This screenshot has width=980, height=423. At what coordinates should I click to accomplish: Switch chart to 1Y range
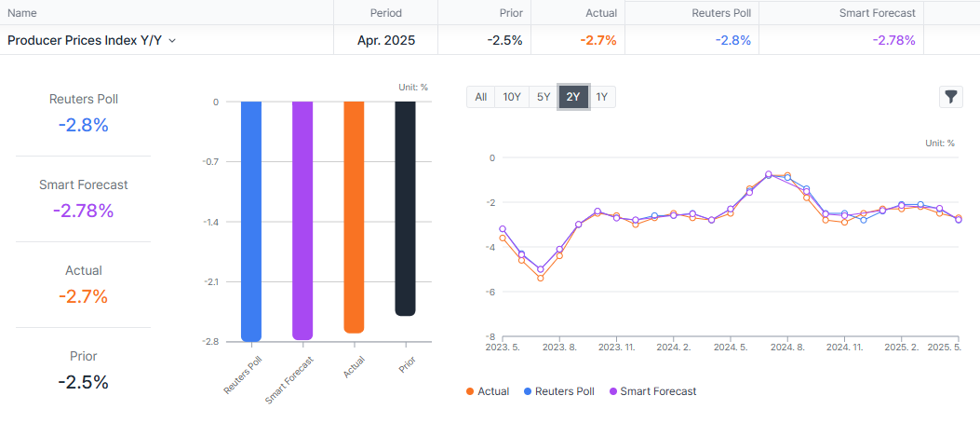(x=602, y=97)
